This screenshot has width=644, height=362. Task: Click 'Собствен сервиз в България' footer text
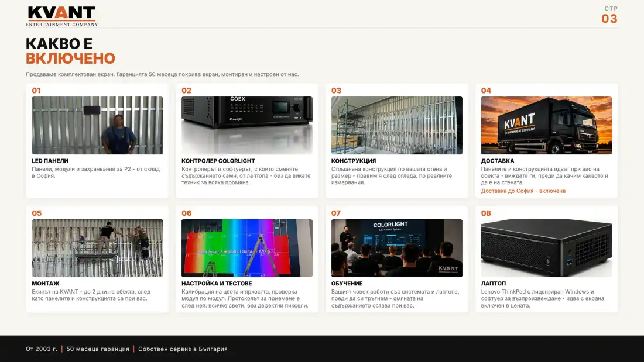(x=183, y=349)
